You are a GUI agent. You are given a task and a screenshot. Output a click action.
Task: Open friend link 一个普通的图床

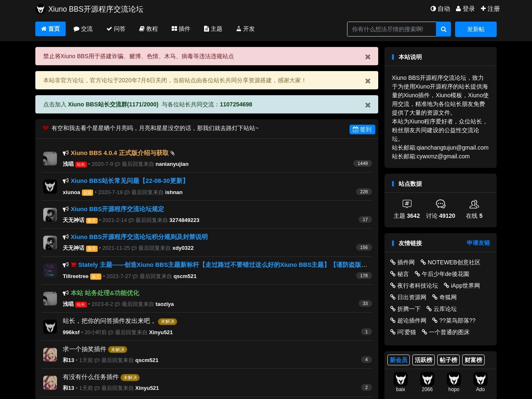[446, 332]
